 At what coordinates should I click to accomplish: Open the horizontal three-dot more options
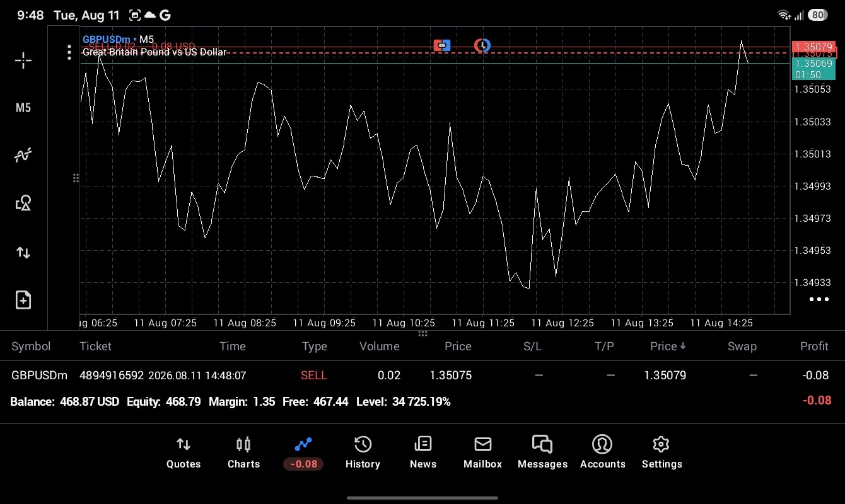819,299
